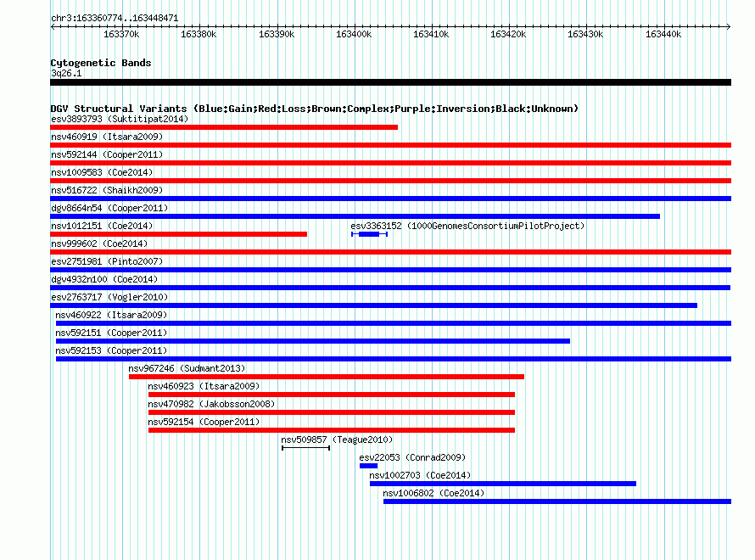755x560 pixels.
Task: Click the red nsv460923 loss bar
Action: point(332,395)
